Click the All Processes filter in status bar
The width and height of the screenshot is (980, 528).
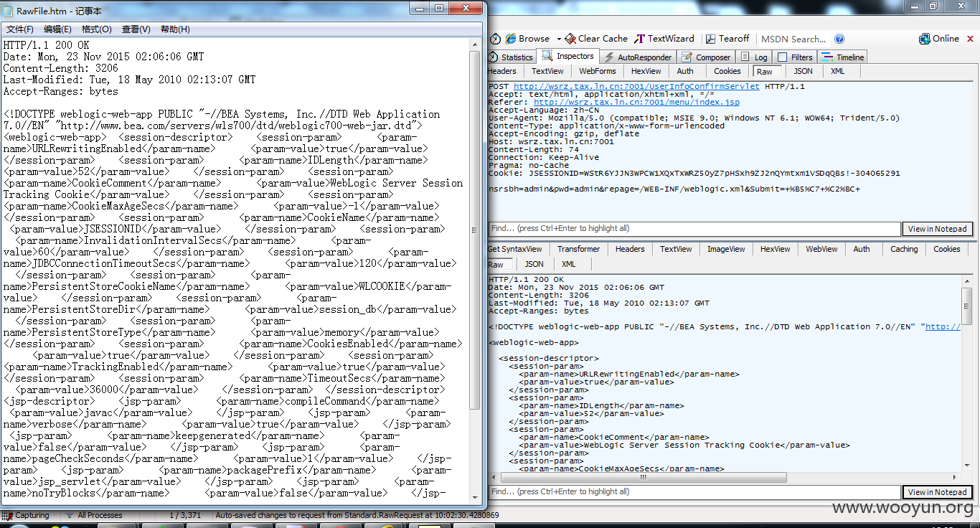[95, 515]
